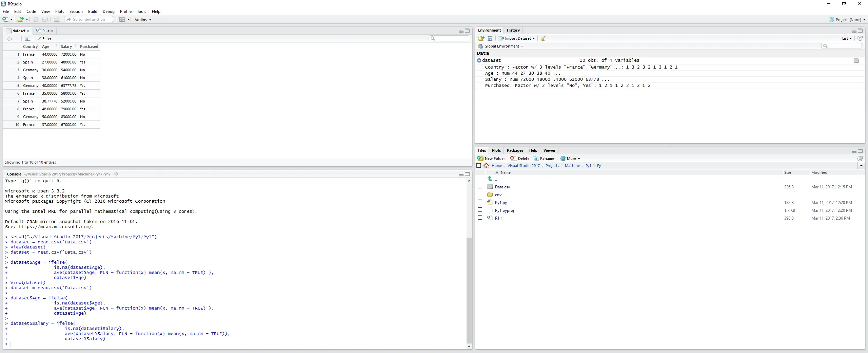Screen dimensions: 868x353
Task: Check the box next to R1.r
Action: click(480, 218)
